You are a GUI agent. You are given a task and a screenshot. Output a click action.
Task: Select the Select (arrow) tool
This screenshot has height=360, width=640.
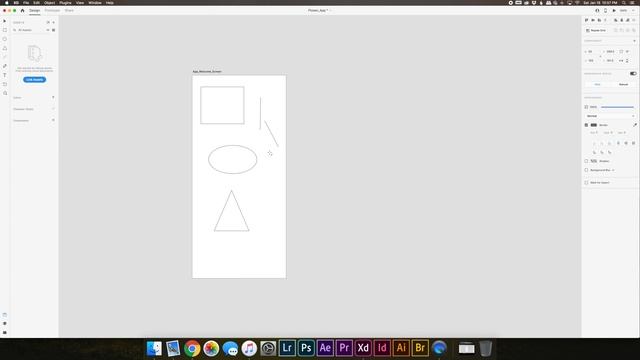tap(5, 21)
